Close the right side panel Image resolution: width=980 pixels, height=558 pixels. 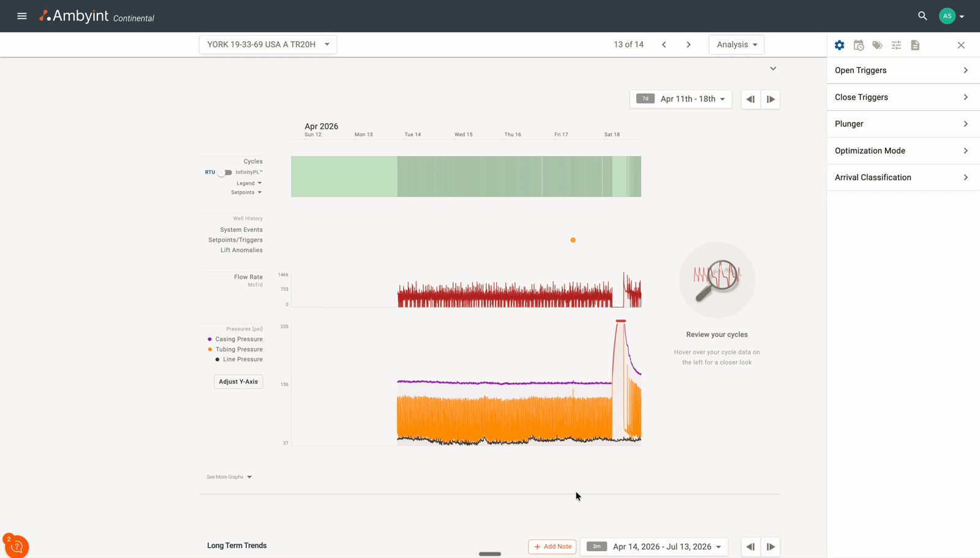(961, 45)
